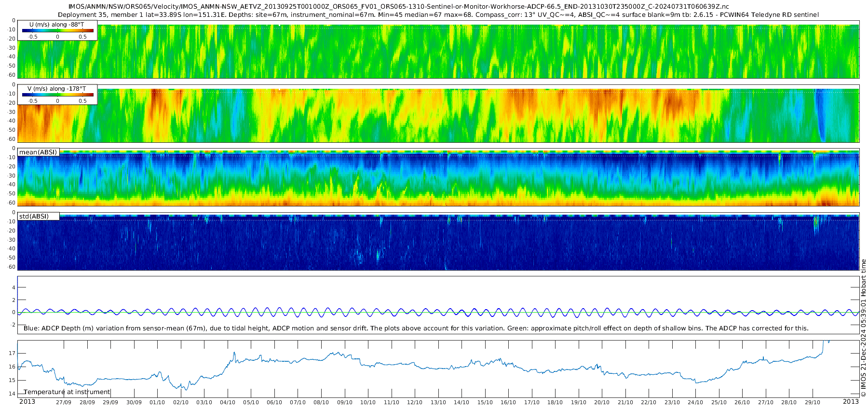Screen dimensions: 868x410
Task: Click the '14/10' date tick label
Action: coord(461,402)
